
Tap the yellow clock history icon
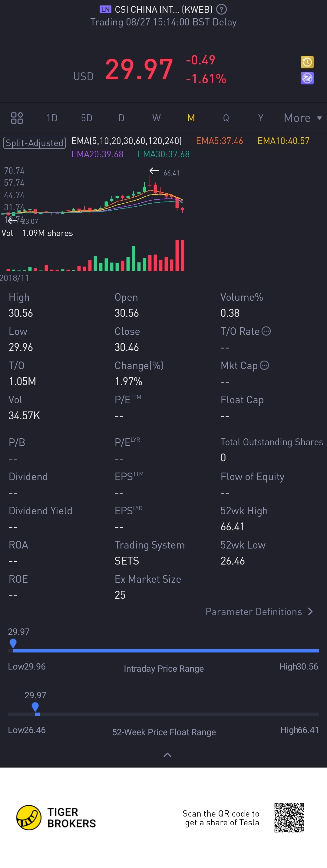tap(307, 62)
